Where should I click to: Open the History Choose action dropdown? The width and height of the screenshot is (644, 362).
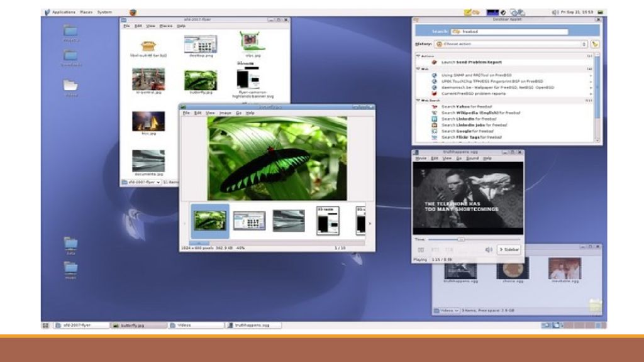coord(511,44)
